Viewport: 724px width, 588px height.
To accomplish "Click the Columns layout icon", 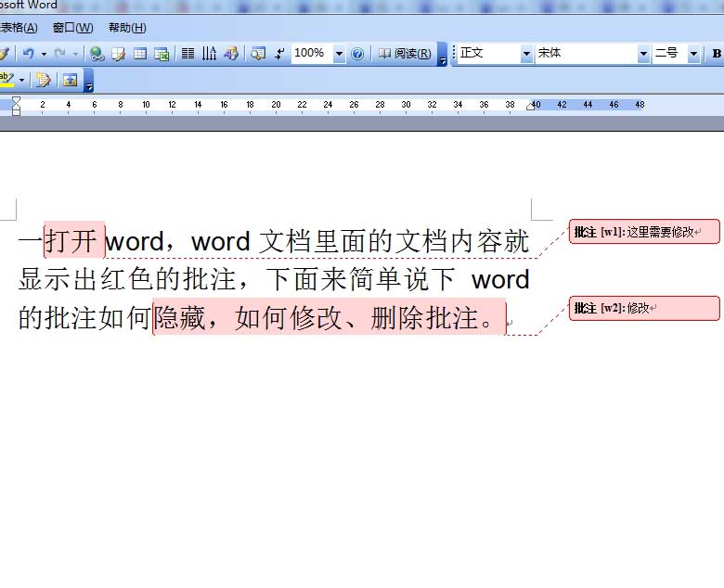I will [187, 54].
